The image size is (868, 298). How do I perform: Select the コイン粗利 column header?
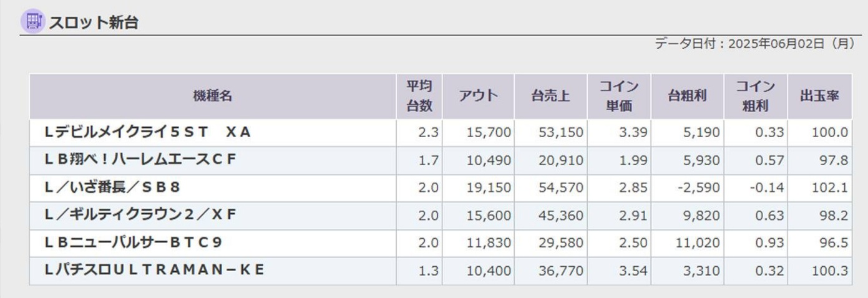point(755,96)
